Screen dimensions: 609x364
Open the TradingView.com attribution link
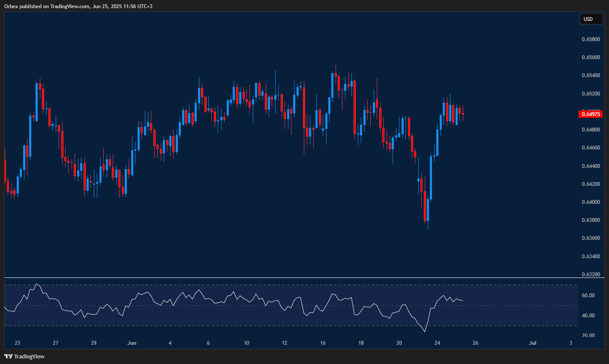click(70, 6)
